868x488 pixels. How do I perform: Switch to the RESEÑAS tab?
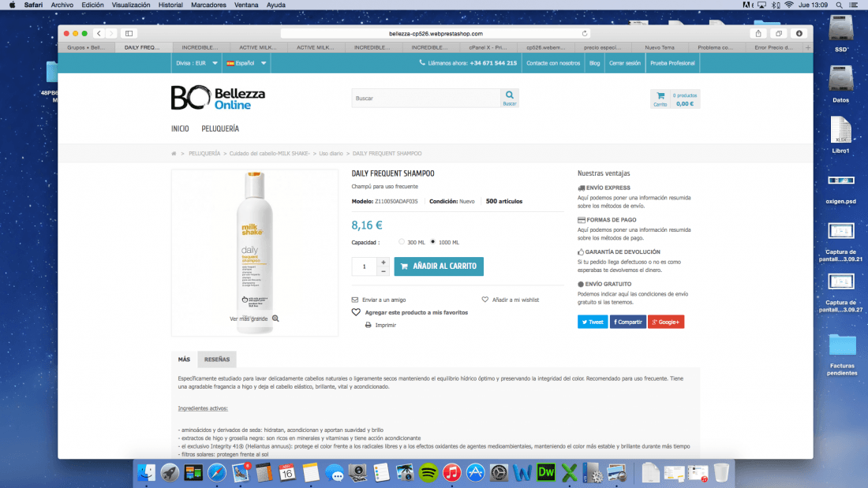217,359
